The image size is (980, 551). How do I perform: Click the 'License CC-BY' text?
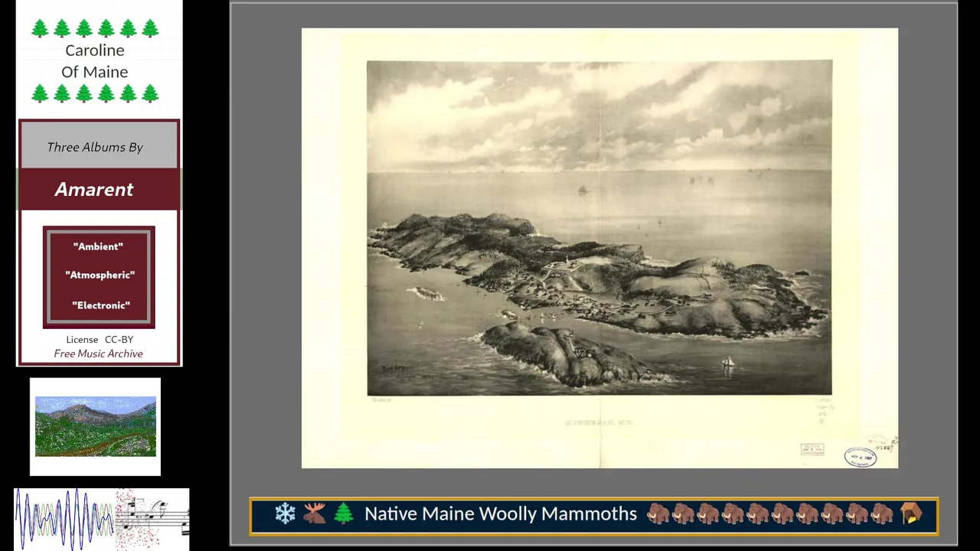point(100,339)
